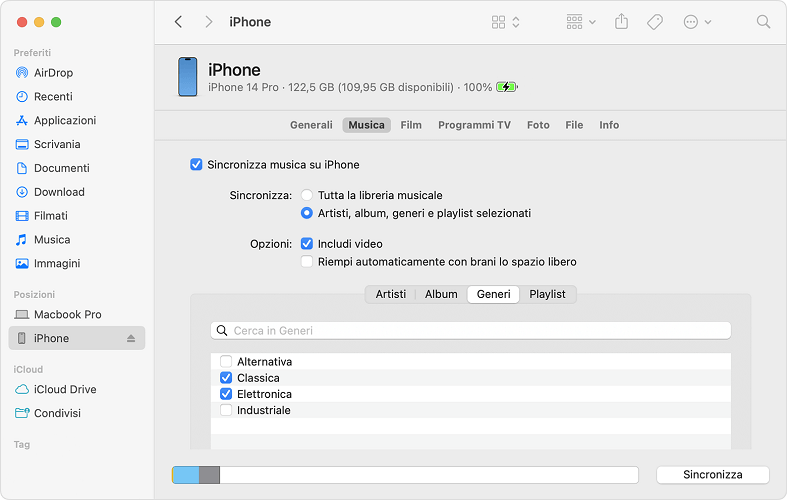Check the Alternativa genre checkbox
Screen dimensions: 787x500
coord(226,362)
